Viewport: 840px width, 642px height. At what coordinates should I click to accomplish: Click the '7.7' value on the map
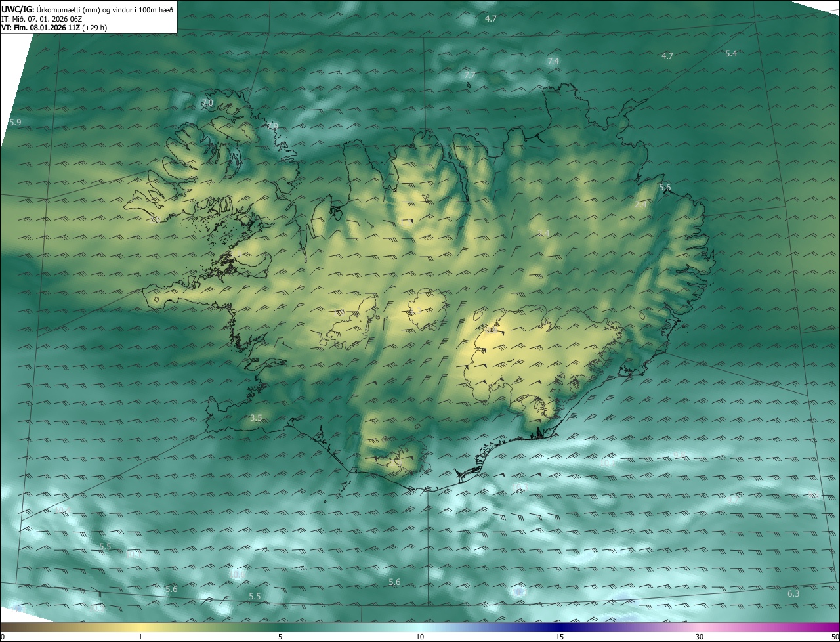pos(470,75)
